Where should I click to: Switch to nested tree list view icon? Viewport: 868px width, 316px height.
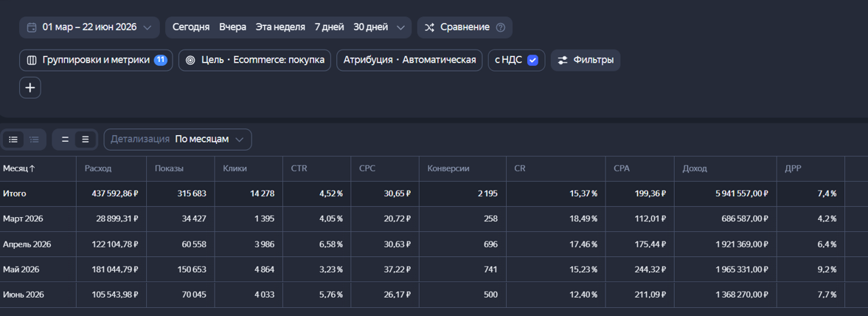pyautogui.click(x=35, y=139)
